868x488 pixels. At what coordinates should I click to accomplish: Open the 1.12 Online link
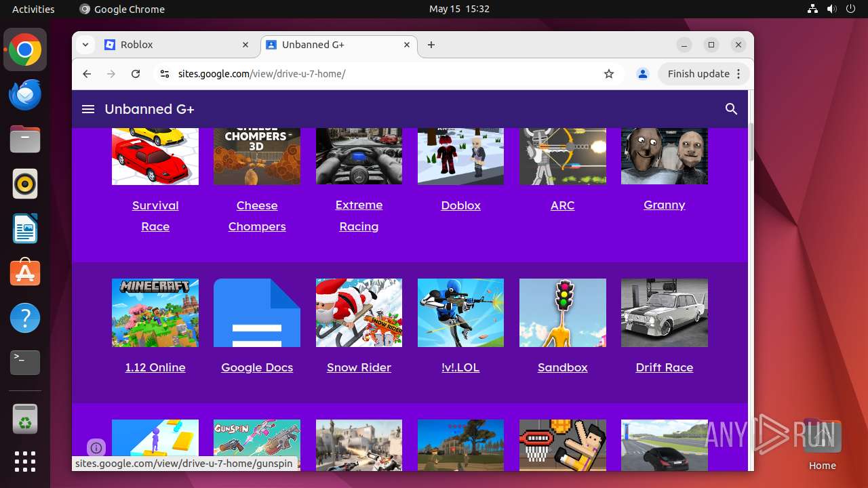[x=155, y=367]
